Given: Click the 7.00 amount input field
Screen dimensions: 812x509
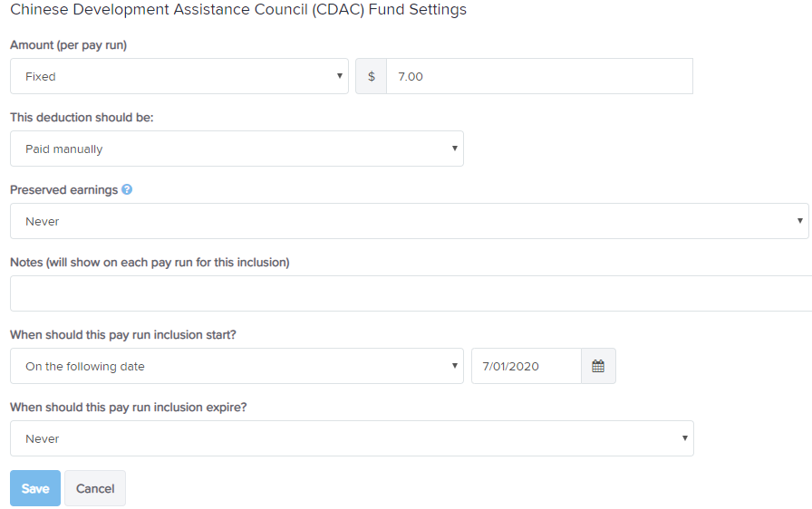Looking at the screenshot, I should pos(539,77).
